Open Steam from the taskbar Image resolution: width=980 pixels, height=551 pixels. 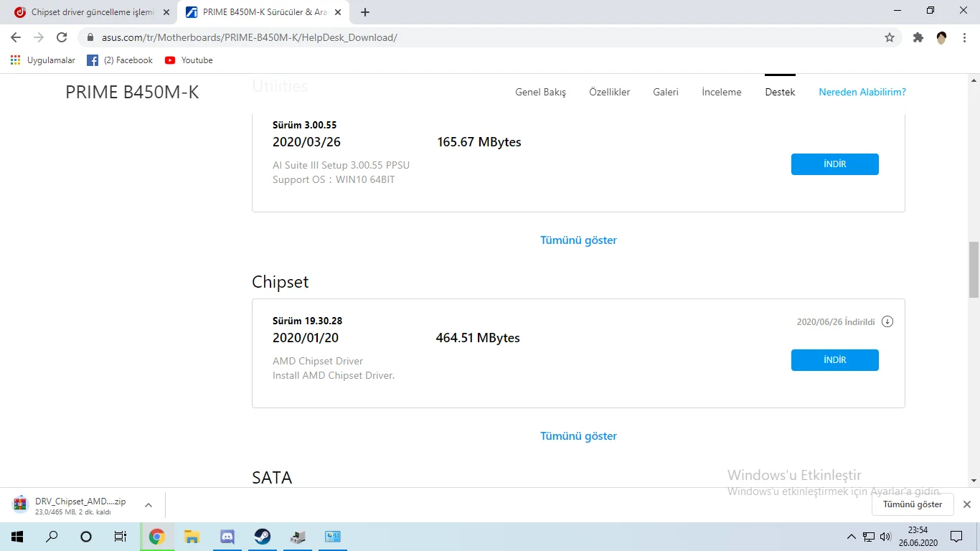pyautogui.click(x=262, y=537)
